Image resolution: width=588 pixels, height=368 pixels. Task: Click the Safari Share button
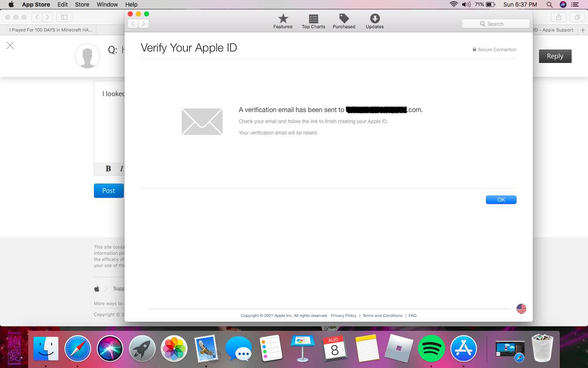559,17
